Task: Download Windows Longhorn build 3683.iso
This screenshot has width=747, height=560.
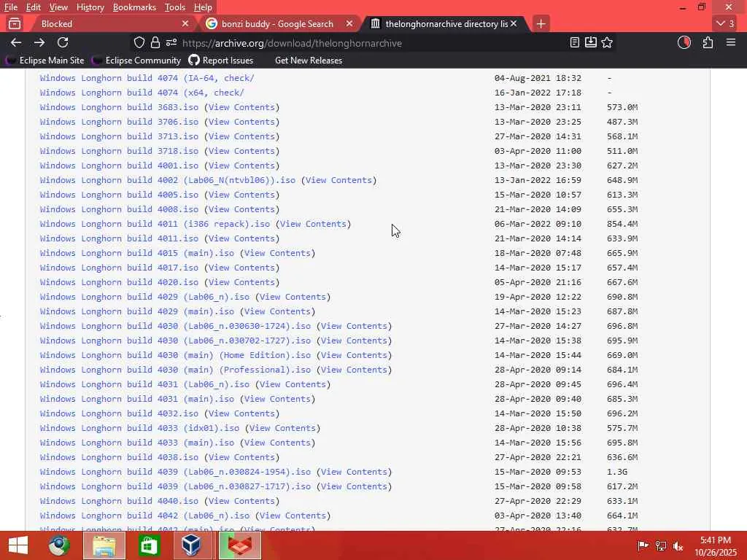Action: point(119,107)
